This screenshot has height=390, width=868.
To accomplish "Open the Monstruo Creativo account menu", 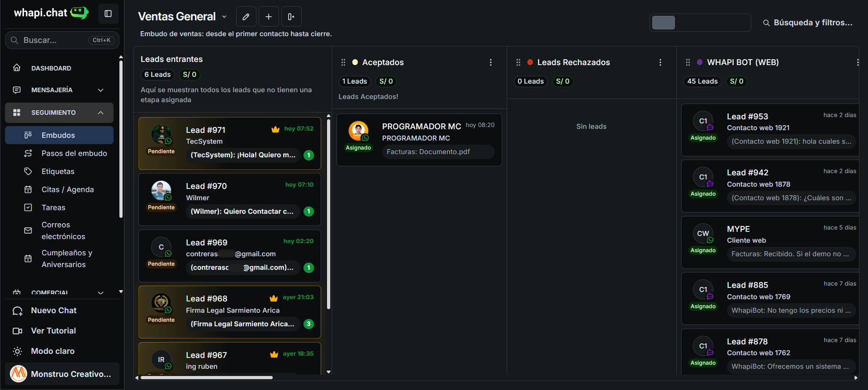I will [62, 374].
